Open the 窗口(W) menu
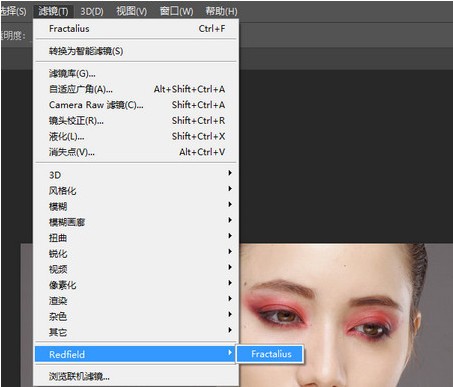The width and height of the screenshot is (453, 387). pyautogui.click(x=176, y=11)
